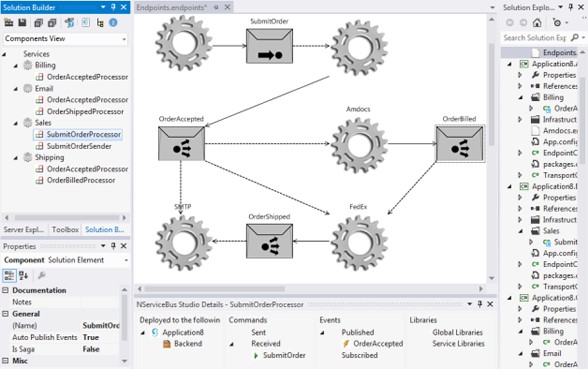Click the FedEx gear endpoint
The width and height of the screenshot is (588, 369).
pos(359,243)
